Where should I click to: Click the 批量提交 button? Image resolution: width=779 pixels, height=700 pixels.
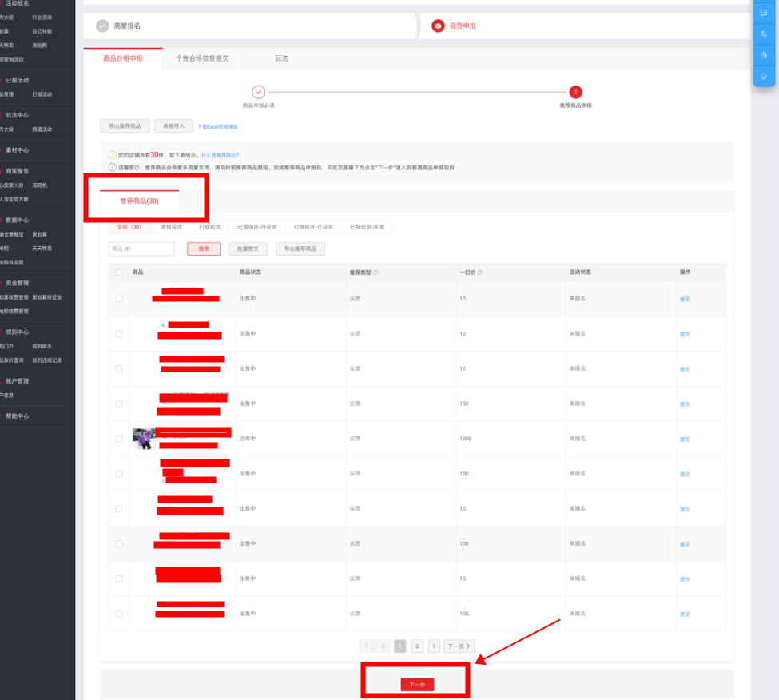248,249
